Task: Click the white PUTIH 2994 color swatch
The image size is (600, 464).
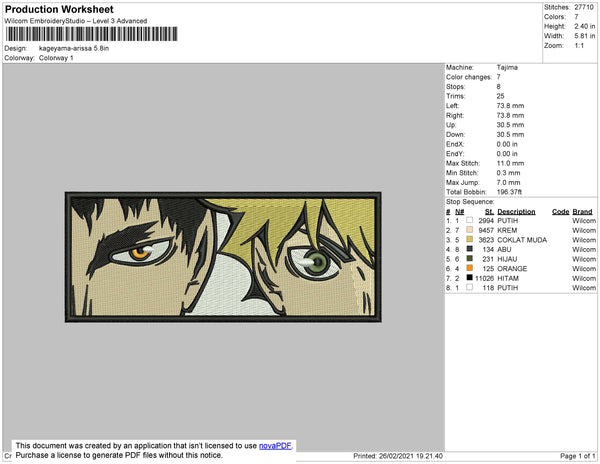Action: [x=470, y=220]
